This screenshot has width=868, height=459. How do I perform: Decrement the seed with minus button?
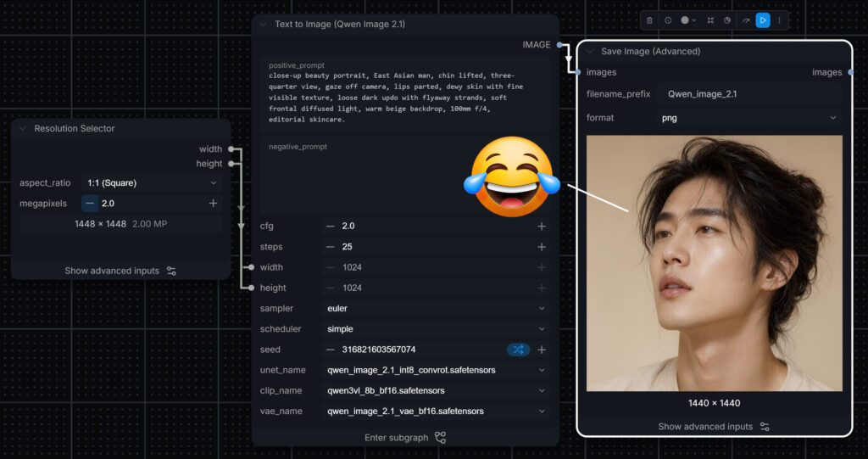tap(330, 350)
